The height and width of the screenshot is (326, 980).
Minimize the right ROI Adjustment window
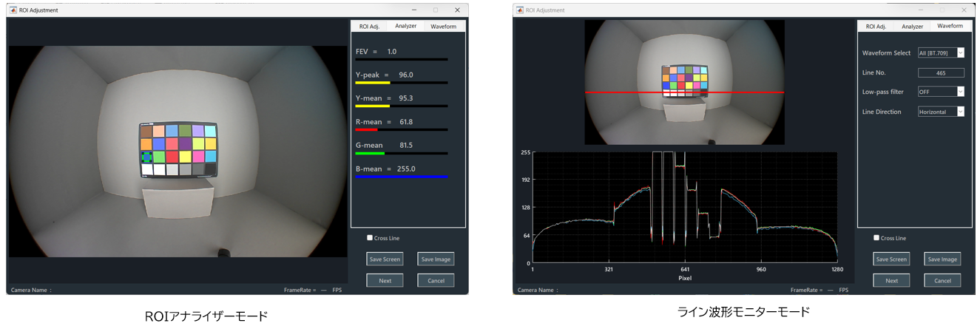[x=921, y=10]
